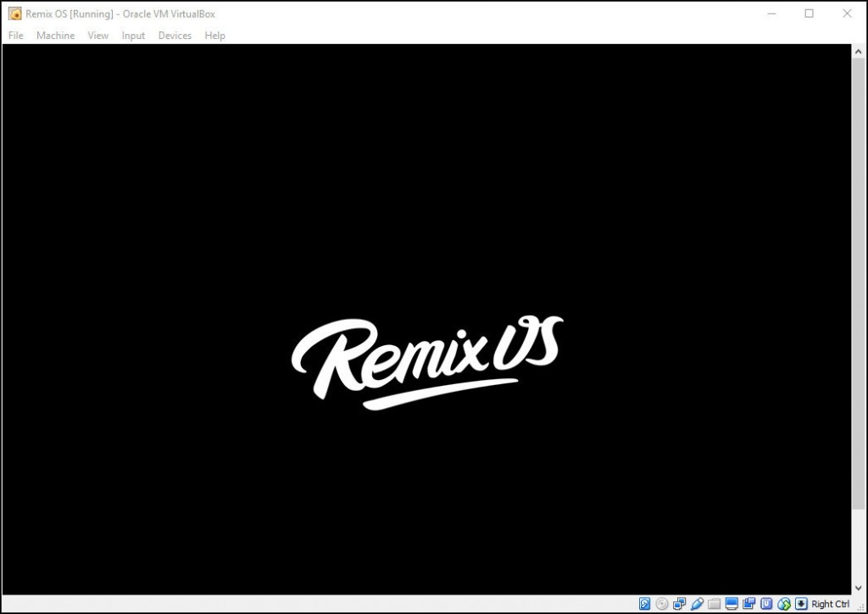Click the USB devices status icon
This screenshot has height=614, width=868.
tap(697, 603)
